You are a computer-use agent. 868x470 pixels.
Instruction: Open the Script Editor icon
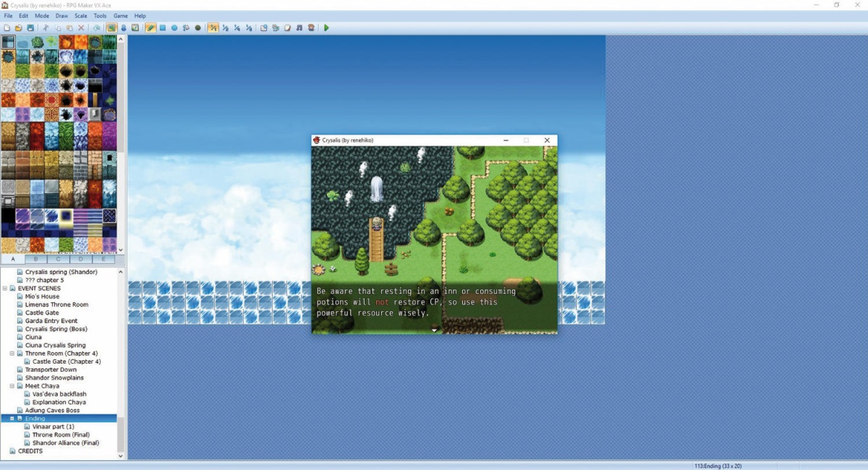[287, 27]
